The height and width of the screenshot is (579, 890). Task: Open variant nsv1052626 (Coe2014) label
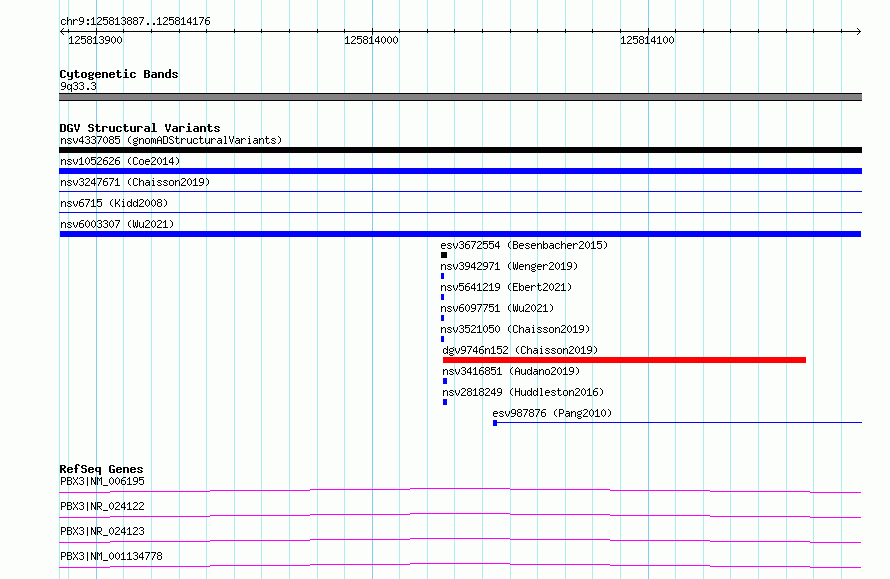click(x=120, y=161)
